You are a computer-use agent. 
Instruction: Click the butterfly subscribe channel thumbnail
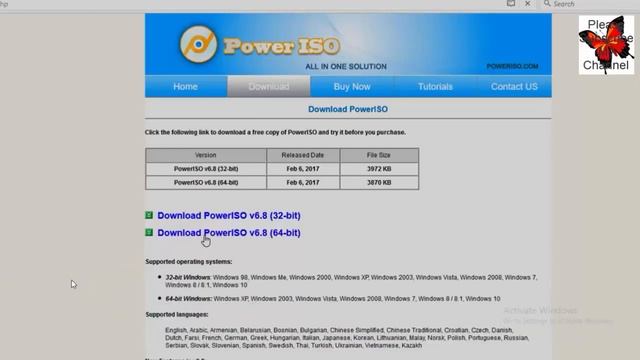pyautogui.click(x=607, y=45)
